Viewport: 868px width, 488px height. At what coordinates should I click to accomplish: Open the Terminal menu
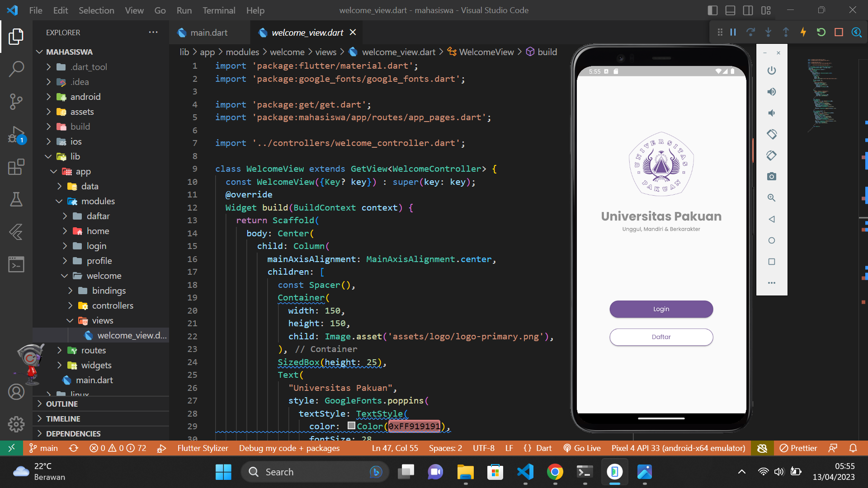click(219, 10)
